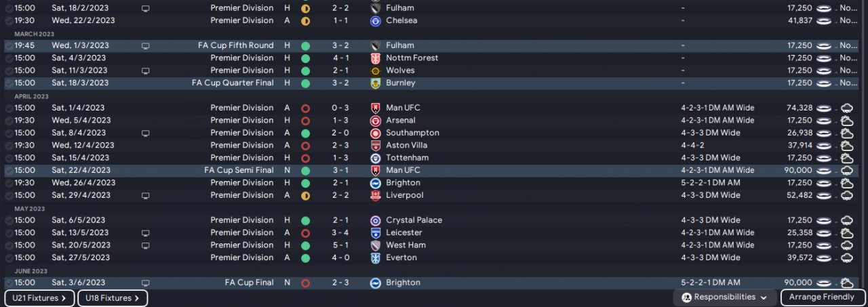Click TV broadcast icon for FA Cup Final
The height and width of the screenshot is (307, 868).
tap(145, 283)
